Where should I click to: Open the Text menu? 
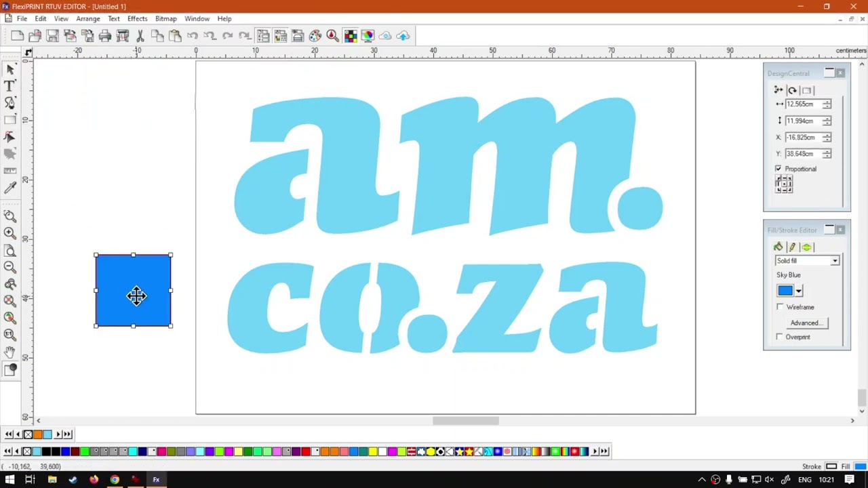pyautogui.click(x=114, y=19)
